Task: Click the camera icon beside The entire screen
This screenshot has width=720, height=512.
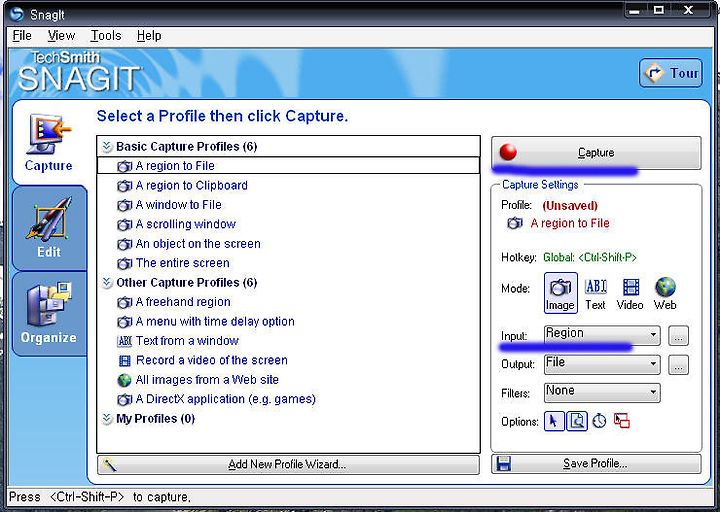Action: (124, 264)
